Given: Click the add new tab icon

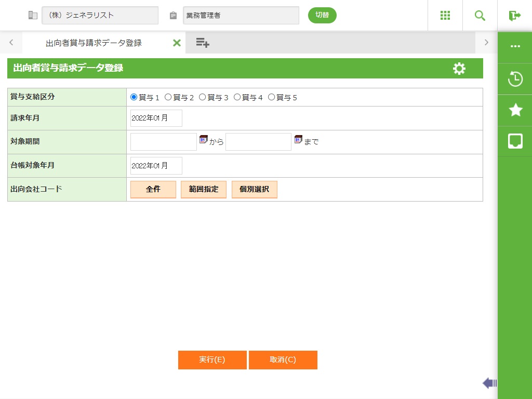Looking at the screenshot, I should tap(203, 43).
